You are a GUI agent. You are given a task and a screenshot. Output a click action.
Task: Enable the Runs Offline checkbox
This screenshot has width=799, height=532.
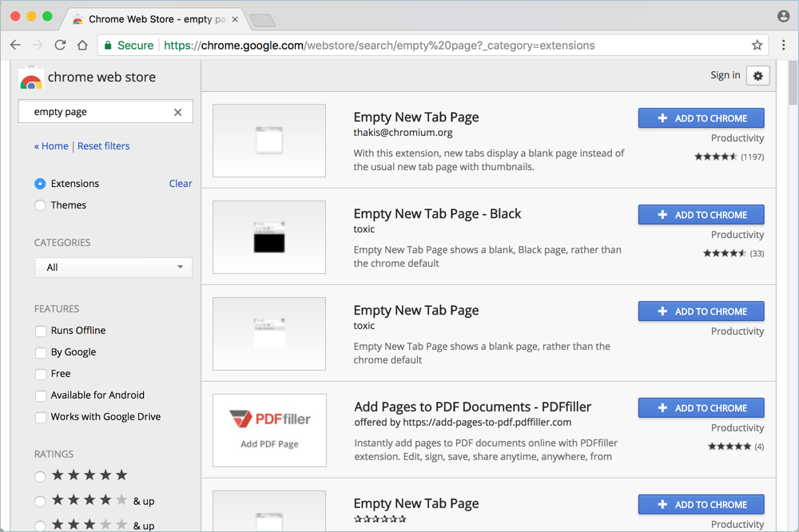(41, 331)
